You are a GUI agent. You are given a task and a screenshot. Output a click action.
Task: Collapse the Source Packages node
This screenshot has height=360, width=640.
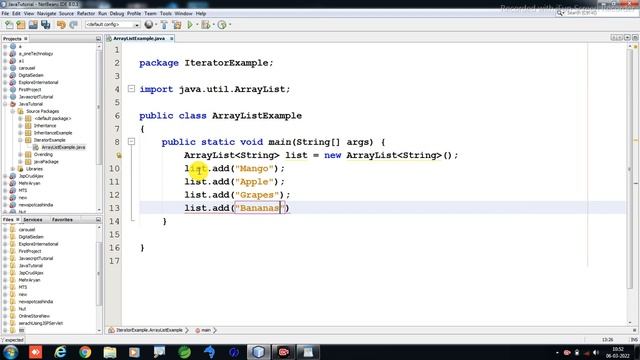(13, 111)
